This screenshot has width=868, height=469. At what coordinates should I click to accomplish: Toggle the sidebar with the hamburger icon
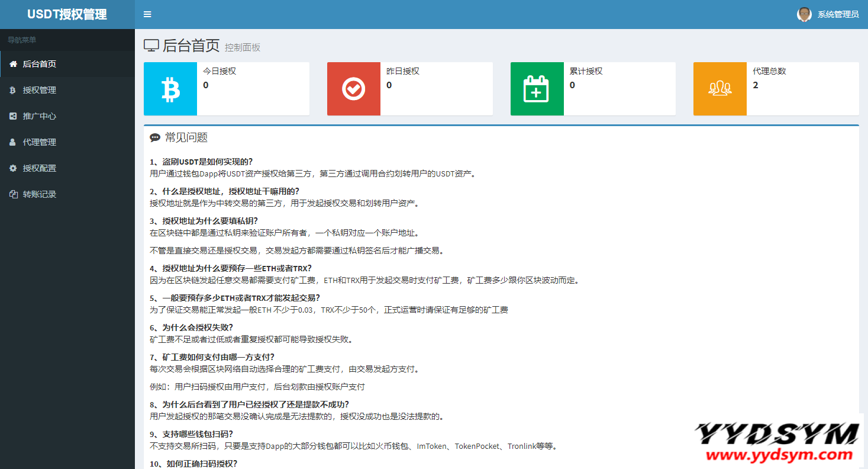(147, 14)
